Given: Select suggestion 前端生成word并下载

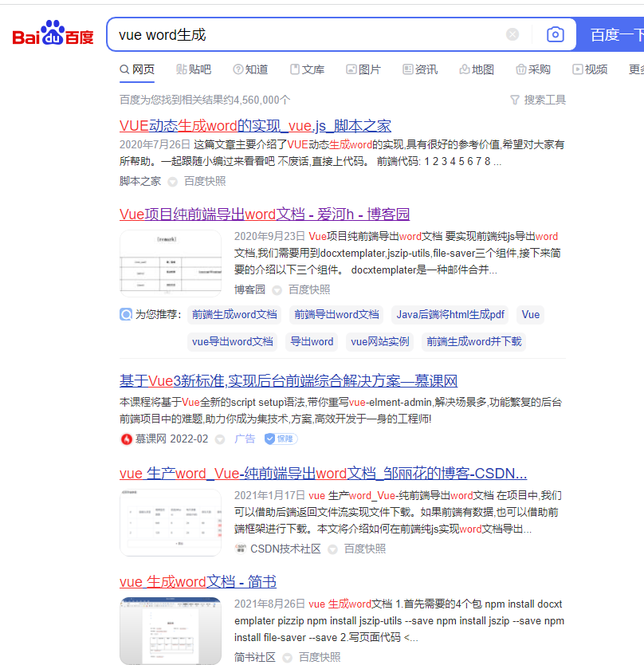Looking at the screenshot, I should [x=474, y=342].
